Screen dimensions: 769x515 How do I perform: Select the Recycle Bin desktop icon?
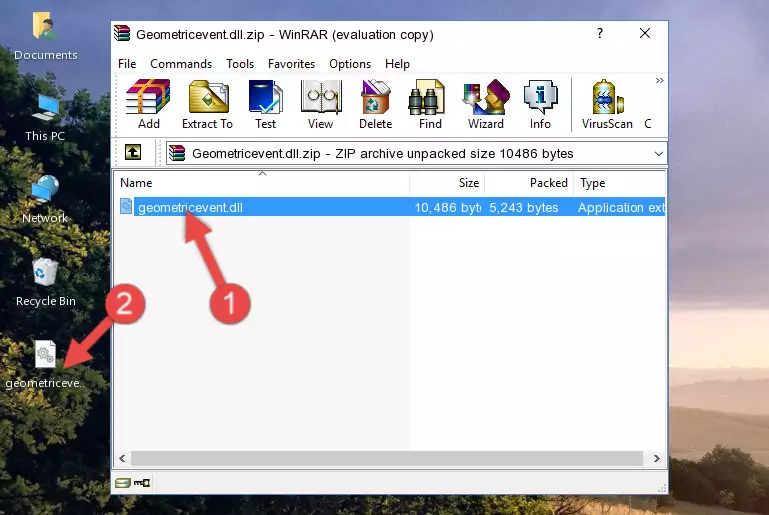[45, 282]
